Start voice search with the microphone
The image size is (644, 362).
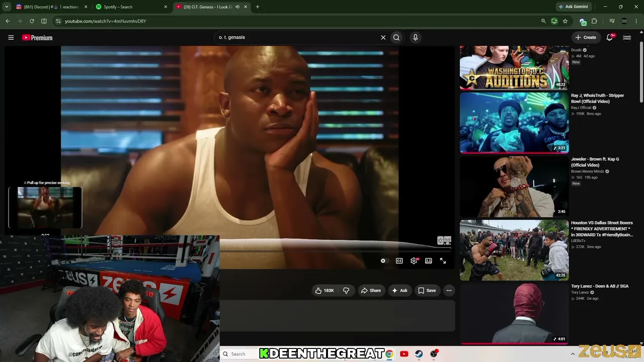tap(415, 37)
